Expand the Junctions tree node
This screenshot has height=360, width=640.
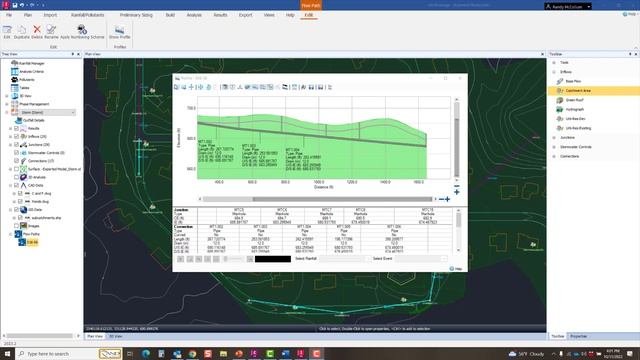[11, 145]
